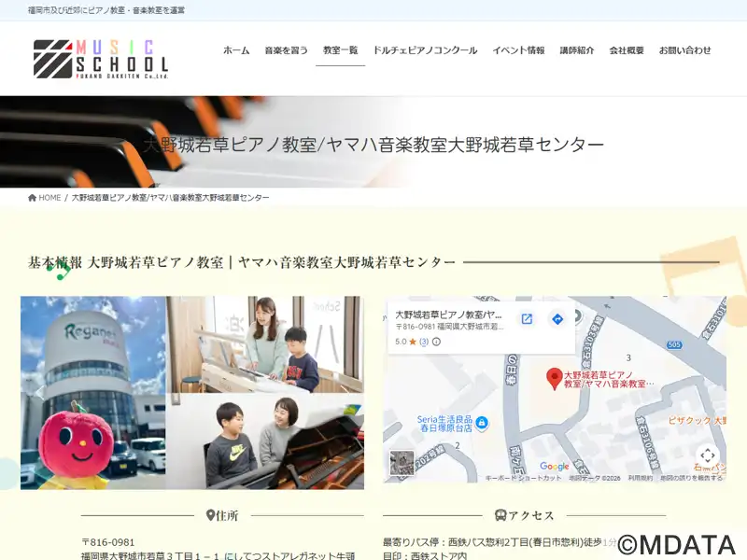Click the Seria生活良品 shop marker
Image resolution: width=747 pixels, height=560 pixels.
tap(482, 423)
